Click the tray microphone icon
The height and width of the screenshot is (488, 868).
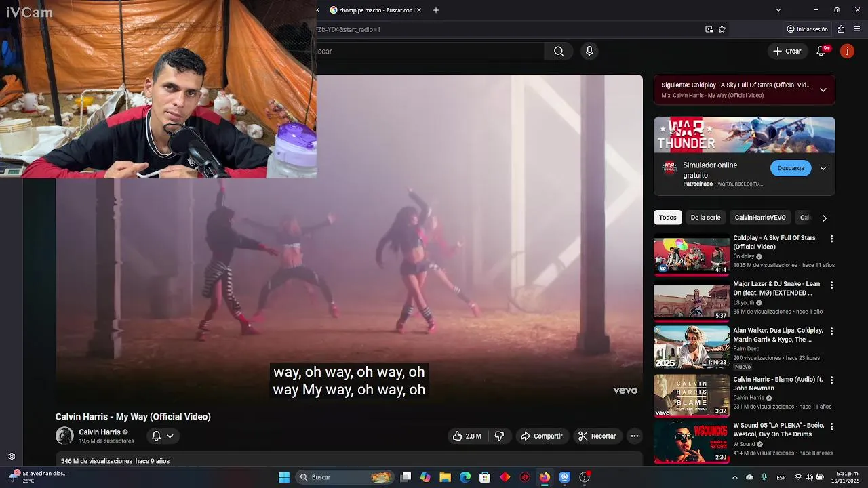[764, 477]
